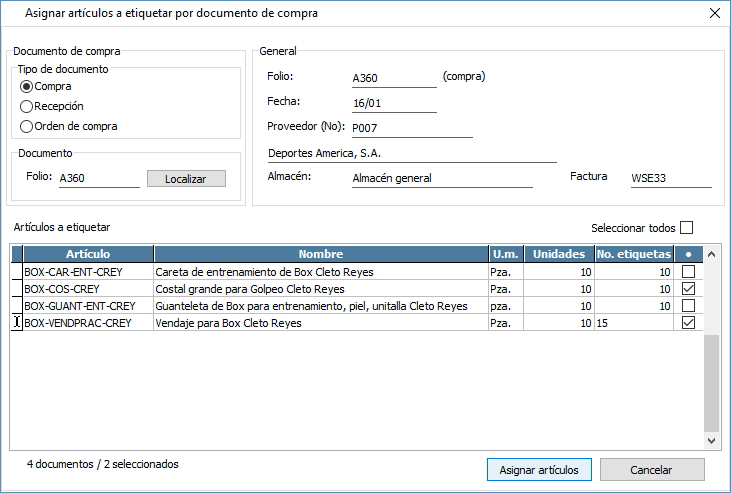Click the No. etiquetas column header
The height and width of the screenshot is (493, 731).
tap(633, 254)
